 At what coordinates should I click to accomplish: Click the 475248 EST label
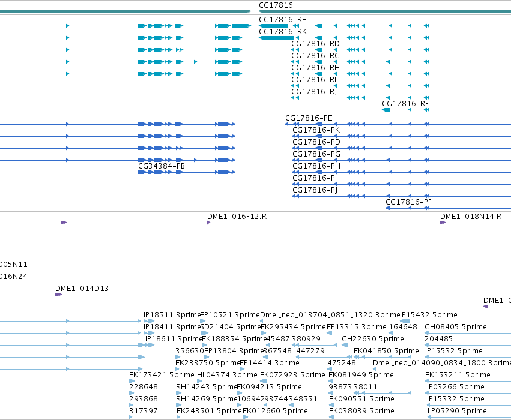(342, 363)
